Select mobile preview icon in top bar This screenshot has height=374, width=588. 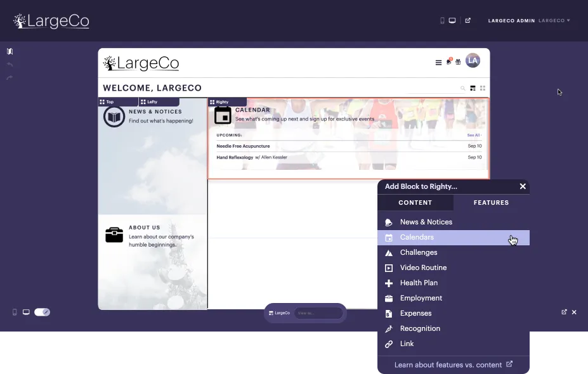pyautogui.click(x=442, y=21)
